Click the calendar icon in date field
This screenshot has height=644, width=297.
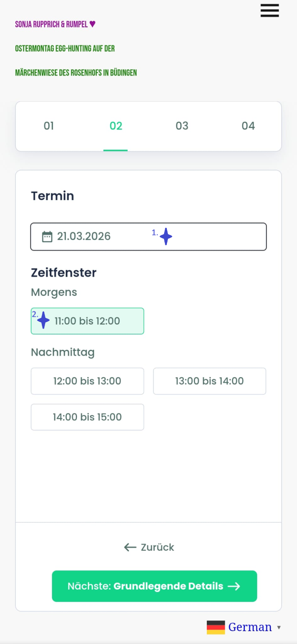pyautogui.click(x=47, y=237)
